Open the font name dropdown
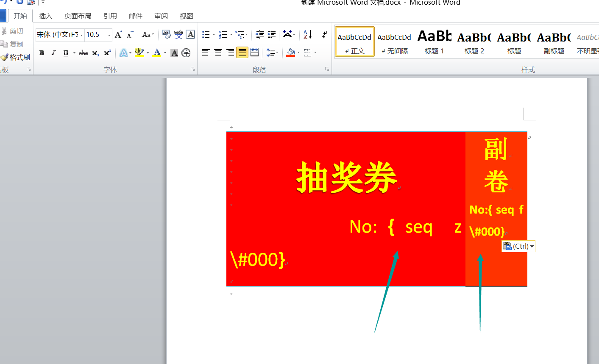599x364 pixels. pyautogui.click(x=81, y=35)
